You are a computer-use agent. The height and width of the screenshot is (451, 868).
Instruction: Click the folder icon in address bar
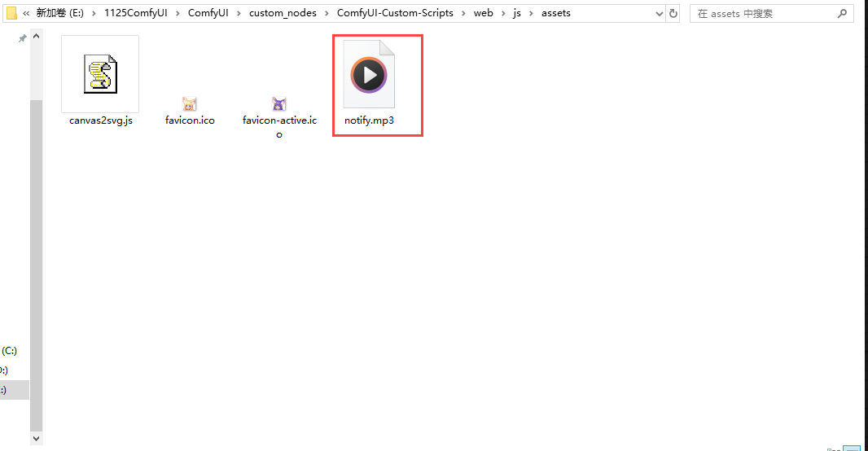pyautogui.click(x=11, y=13)
